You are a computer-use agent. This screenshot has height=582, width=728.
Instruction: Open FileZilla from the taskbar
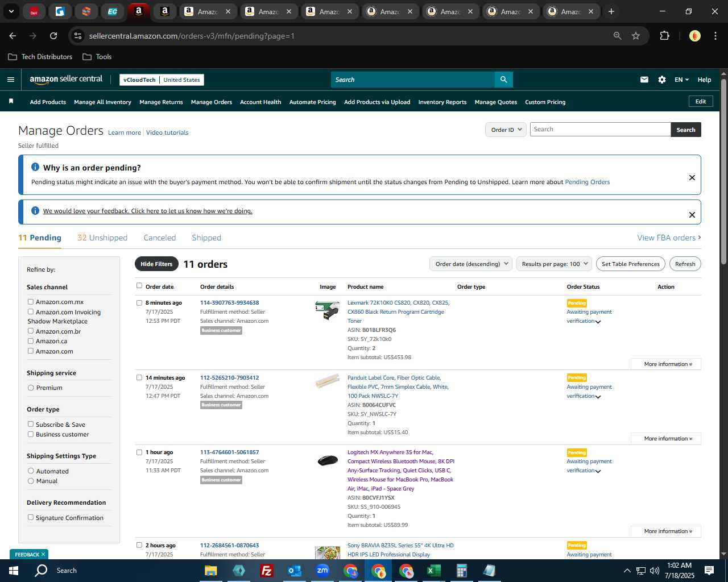click(x=266, y=571)
